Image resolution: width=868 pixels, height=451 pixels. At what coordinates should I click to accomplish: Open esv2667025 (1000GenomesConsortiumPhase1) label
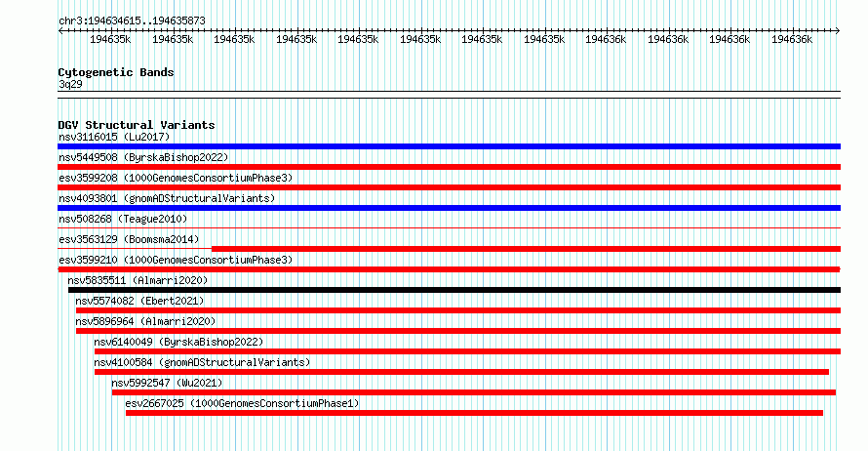tap(242, 403)
